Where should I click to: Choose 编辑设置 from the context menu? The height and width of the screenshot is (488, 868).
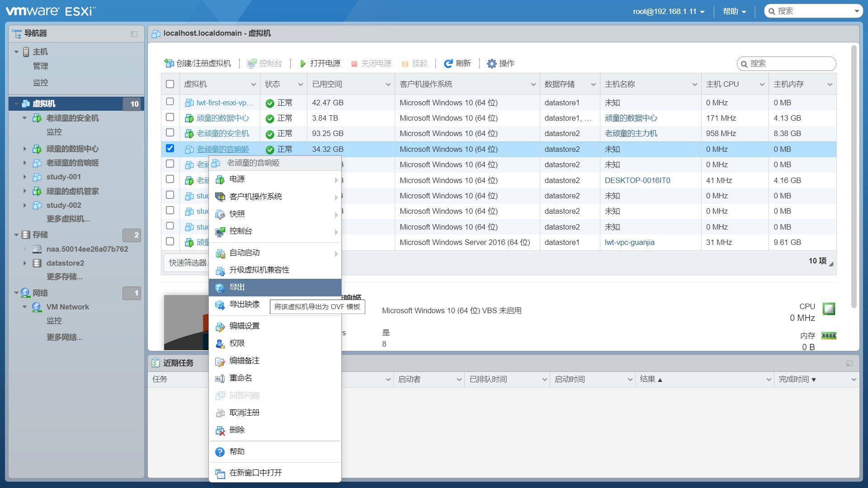[275, 326]
